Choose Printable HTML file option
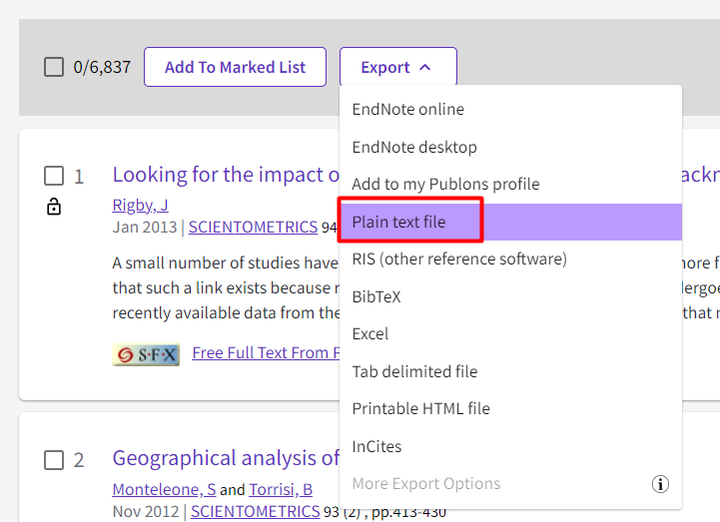Viewport: 720px width, 522px height. coord(421,409)
